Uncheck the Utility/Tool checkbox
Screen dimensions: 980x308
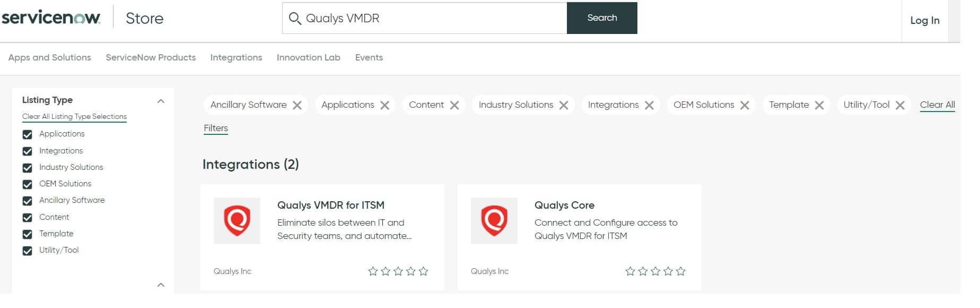point(28,251)
